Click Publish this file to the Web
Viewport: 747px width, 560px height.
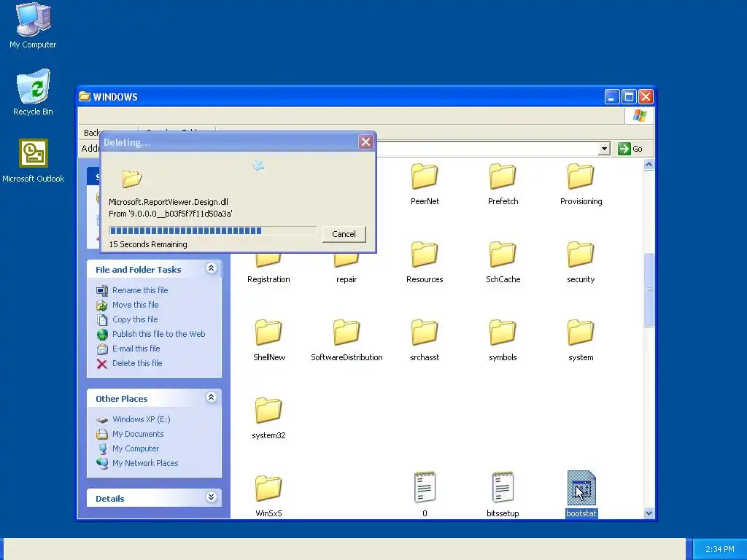click(x=158, y=334)
